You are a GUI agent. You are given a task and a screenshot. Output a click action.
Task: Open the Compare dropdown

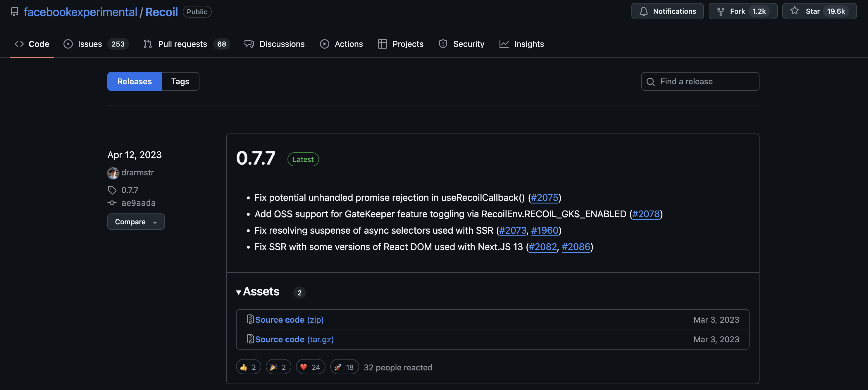click(136, 222)
